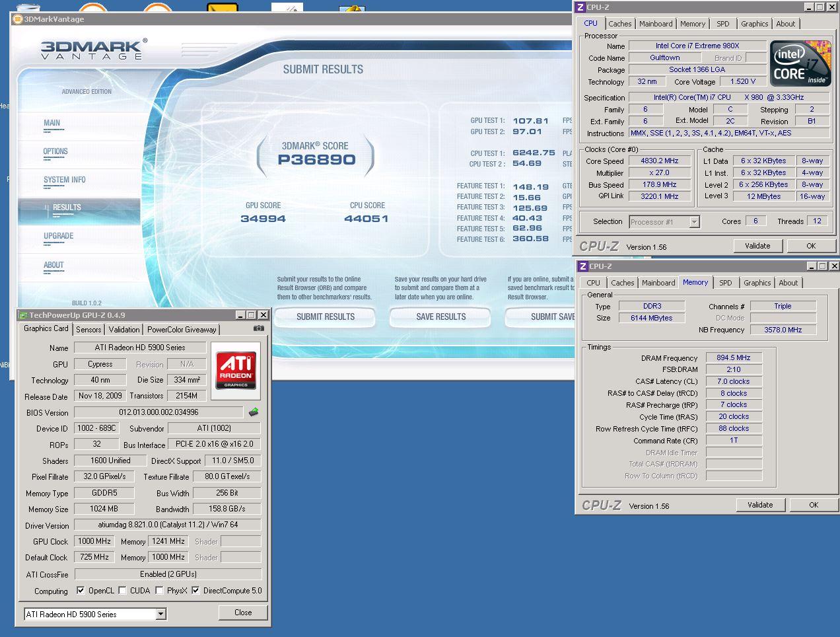Screen dimensions: 840x637
Task: Open SYSTEM INFO in 3DMark sidebar
Action: pyautogui.click(x=64, y=180)
